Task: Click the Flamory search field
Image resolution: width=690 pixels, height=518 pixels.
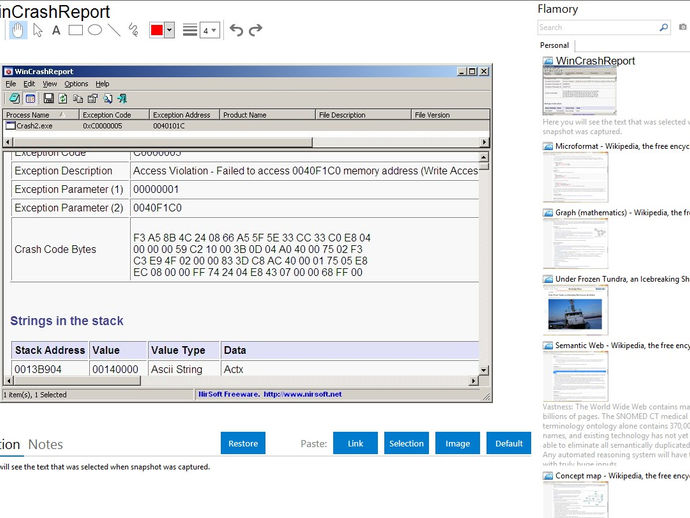Action: (598, 27)
